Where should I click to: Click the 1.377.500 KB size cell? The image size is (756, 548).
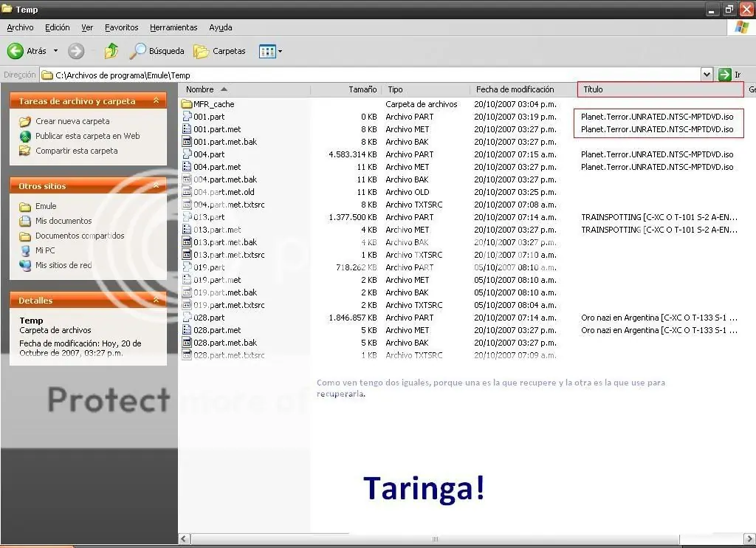352,217
